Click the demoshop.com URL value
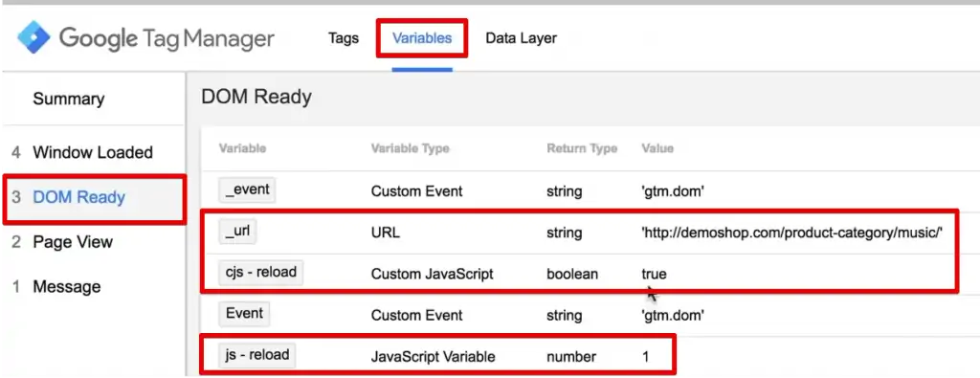The height and width of the screenshot is (378, 980). (791, 233)
